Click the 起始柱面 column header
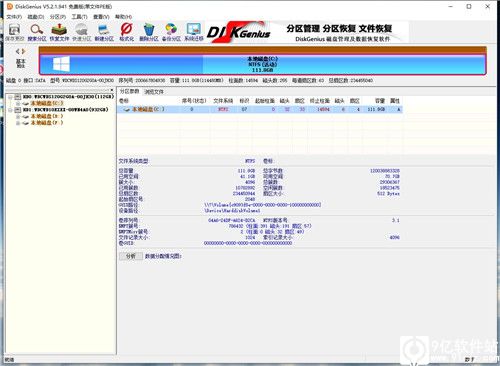 (265, 101)
